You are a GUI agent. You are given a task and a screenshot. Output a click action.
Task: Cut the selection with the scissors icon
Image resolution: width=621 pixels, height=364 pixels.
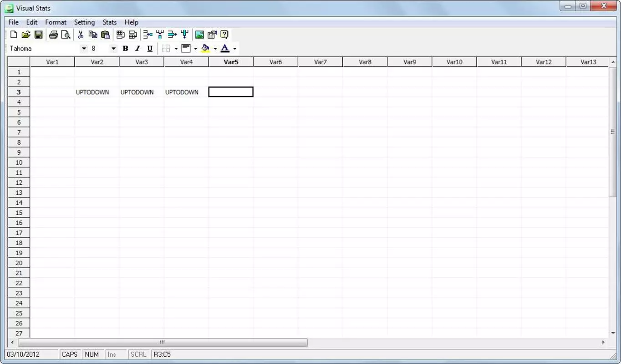(x=81, y=35)
